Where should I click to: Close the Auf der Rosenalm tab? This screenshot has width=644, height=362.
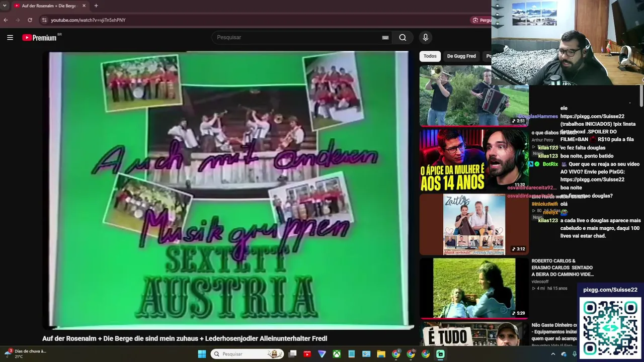[x=84, y=6]
